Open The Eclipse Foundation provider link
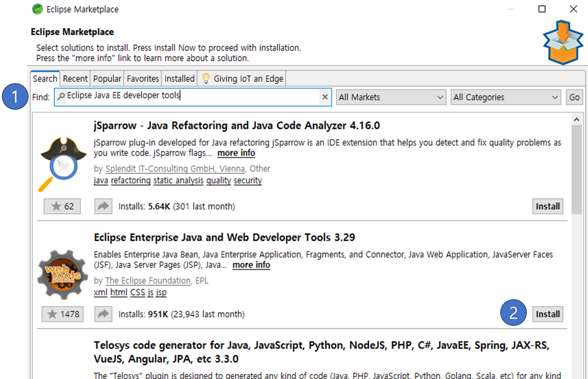 (x=148, y=280)
